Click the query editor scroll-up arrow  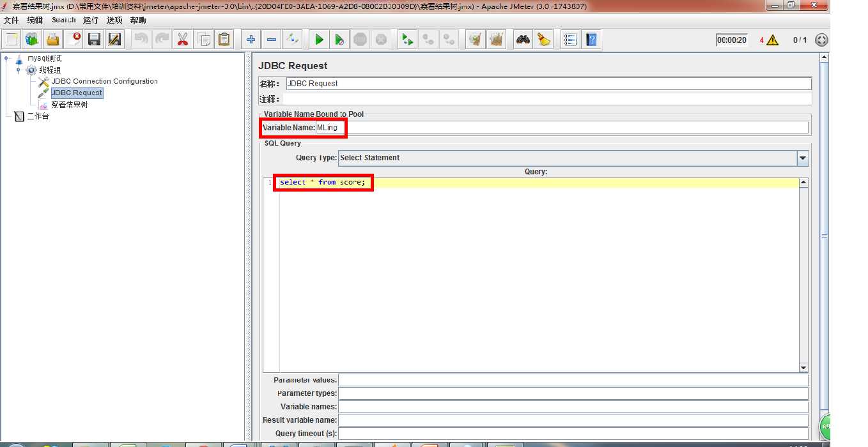(x=803, y=183)
